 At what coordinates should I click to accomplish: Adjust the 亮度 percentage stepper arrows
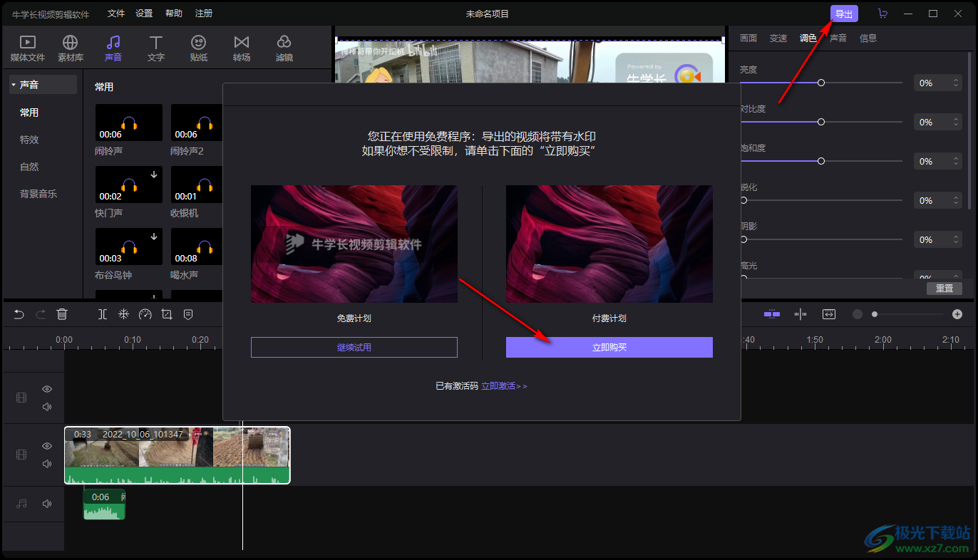click(x=956, y=83)
